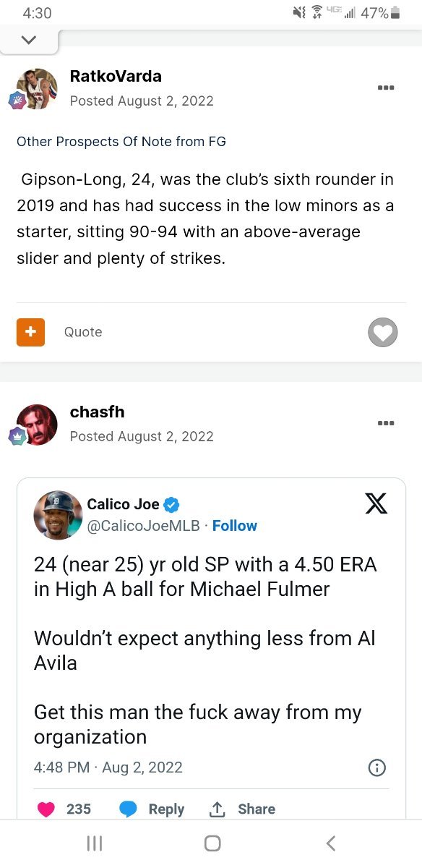Quote RatkoVarda's post
Screen dimensions: 422x868
click(83, 332)
